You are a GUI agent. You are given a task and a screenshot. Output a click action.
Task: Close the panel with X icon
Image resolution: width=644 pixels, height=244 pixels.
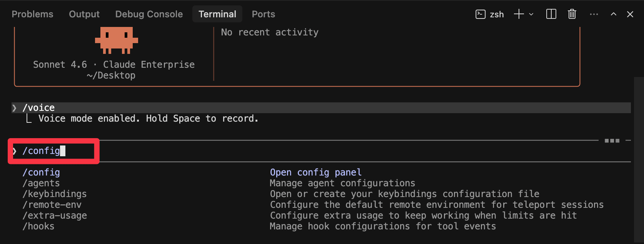[x=630, y=14]
